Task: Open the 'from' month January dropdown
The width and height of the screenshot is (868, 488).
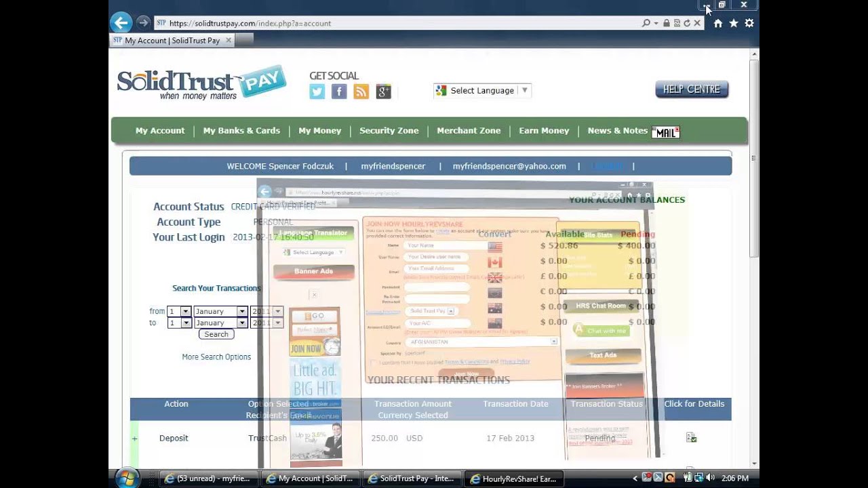Action: click(x=220, y=311)
